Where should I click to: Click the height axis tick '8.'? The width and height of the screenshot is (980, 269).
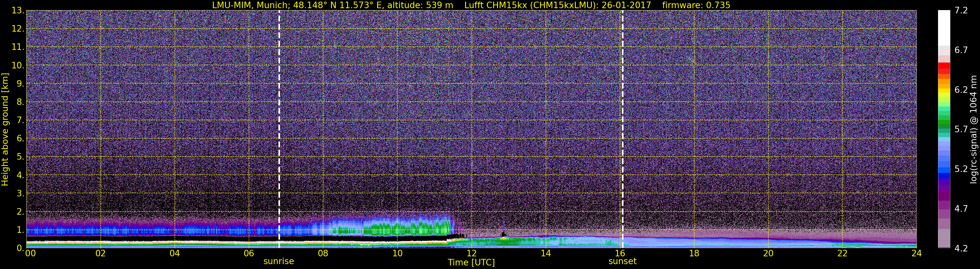point(20,102)
